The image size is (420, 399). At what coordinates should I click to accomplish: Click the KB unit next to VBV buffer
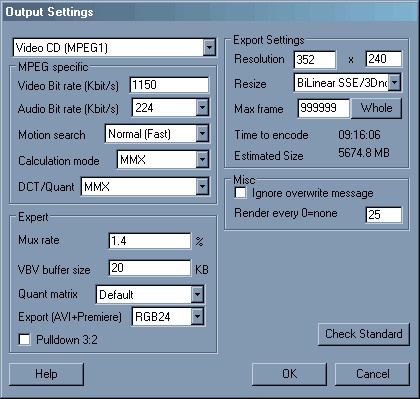point(202,269)
